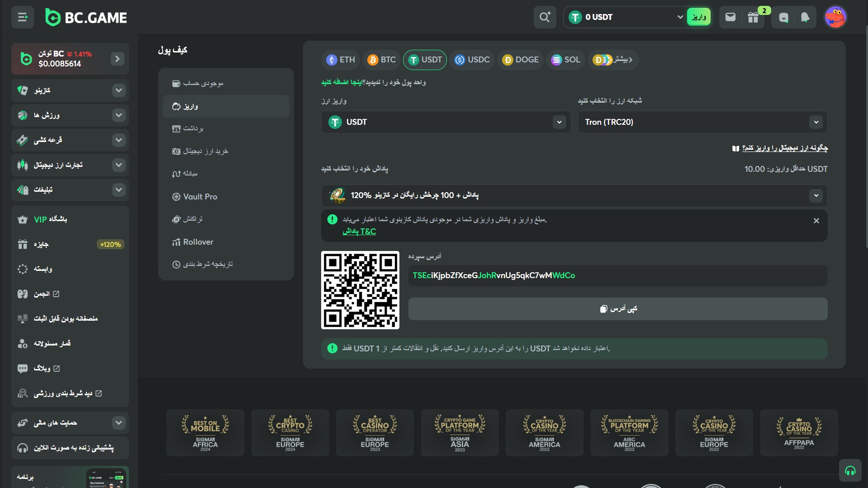Select the swap (مبادله) wallet menu item

226,174
